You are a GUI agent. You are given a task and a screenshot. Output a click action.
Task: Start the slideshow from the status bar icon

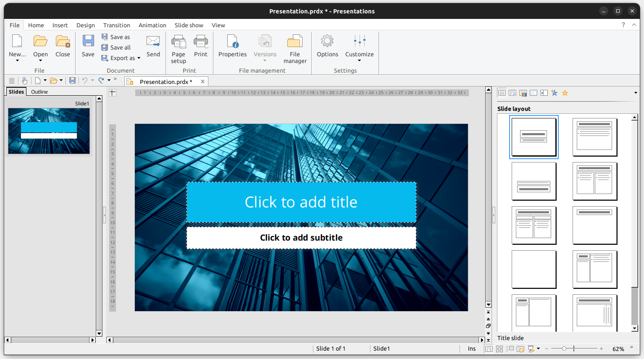tap(531, 349)
